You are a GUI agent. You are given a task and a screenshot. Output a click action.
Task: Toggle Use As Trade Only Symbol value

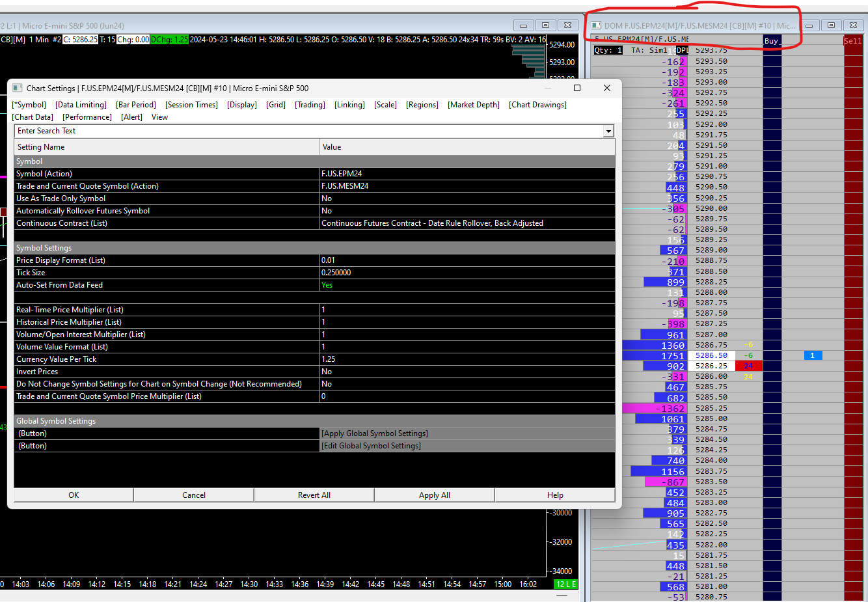467,198
